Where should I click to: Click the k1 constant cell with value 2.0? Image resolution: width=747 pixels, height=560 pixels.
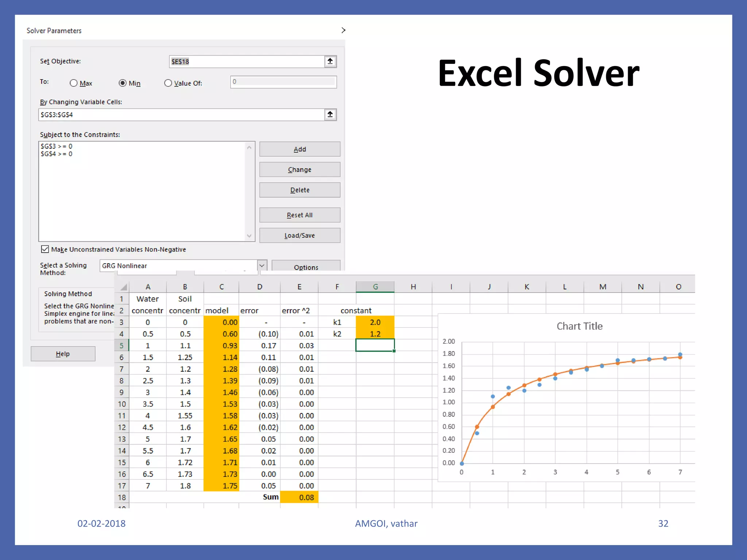[375, 322]
